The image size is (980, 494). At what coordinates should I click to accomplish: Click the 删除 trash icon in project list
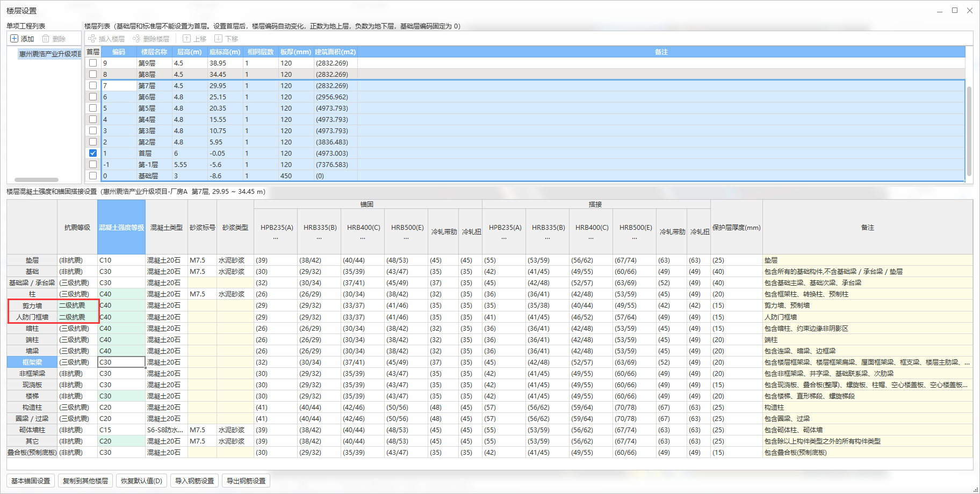46,39
